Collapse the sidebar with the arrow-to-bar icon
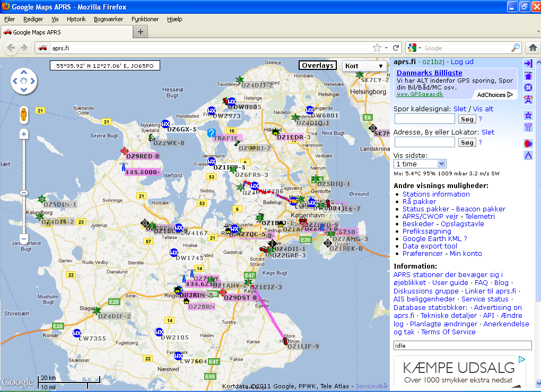Viewport: 541px width, 392px height. [528, 64]
